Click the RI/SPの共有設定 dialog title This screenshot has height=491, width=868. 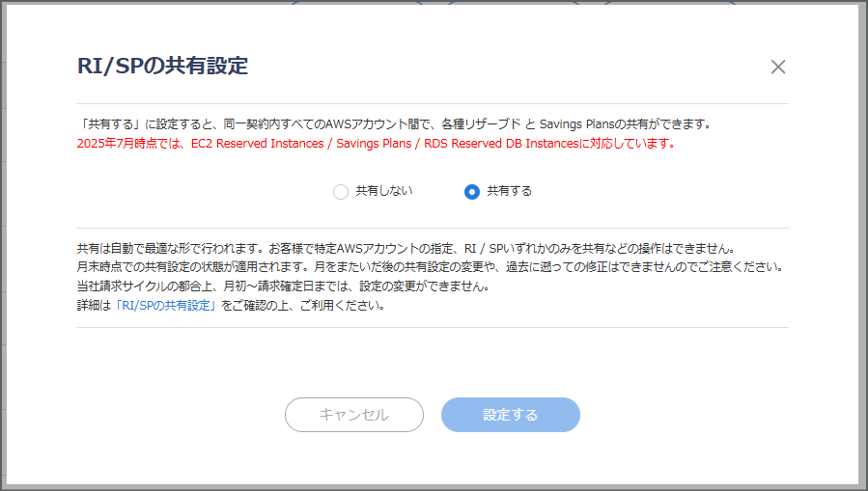pos(162,66)
